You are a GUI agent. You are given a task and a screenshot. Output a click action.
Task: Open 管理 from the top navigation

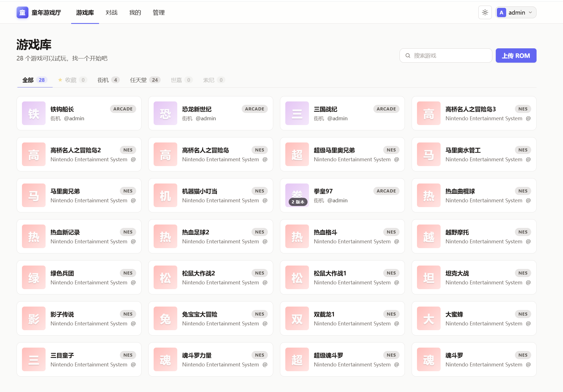tap(159, 13)
